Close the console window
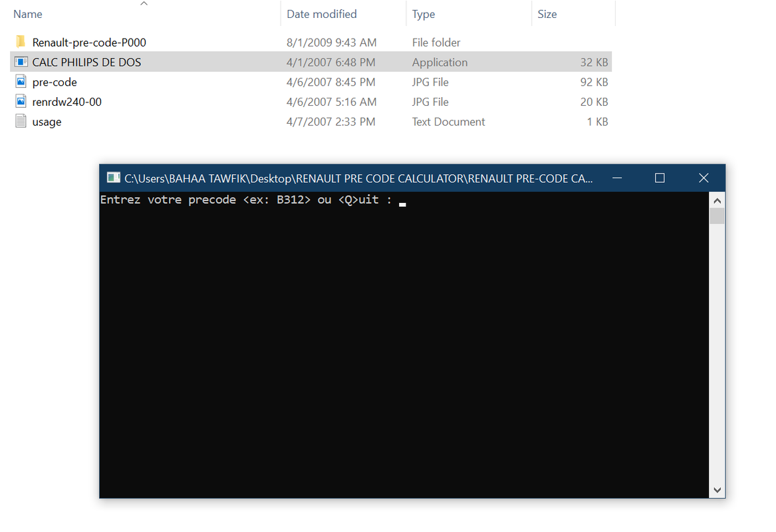Image resolution: width=776 pixels, height=532 pixels. (704, 178)
